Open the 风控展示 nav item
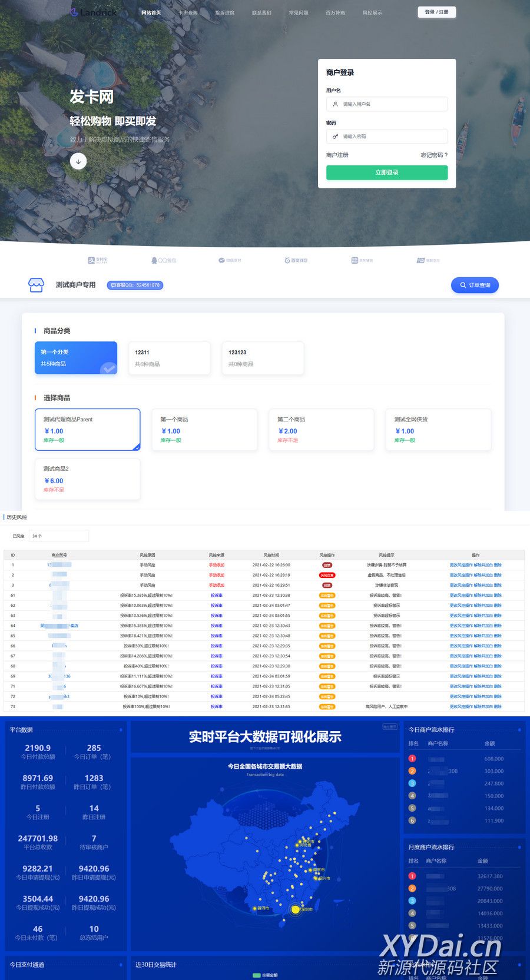 click(372, 12)
